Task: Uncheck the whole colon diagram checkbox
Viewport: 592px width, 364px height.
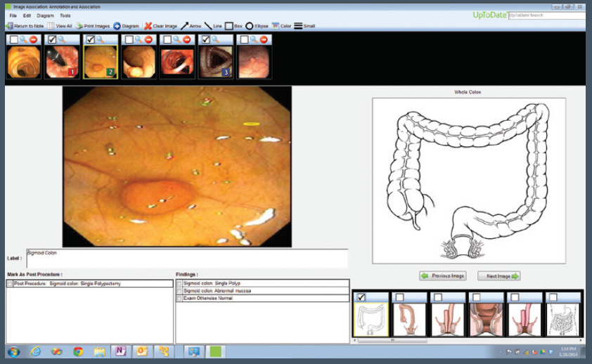Action: pyautogui.click(x=361, y=297)
